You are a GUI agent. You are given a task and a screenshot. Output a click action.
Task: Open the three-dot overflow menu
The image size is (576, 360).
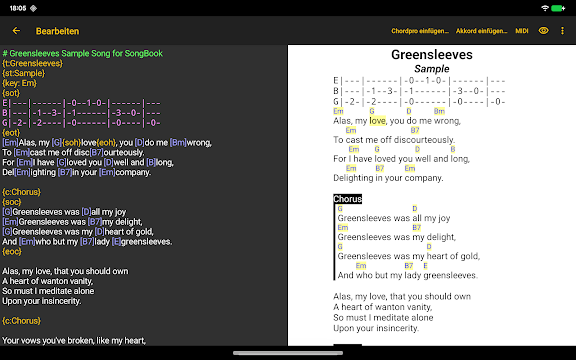tap(562, 31)
